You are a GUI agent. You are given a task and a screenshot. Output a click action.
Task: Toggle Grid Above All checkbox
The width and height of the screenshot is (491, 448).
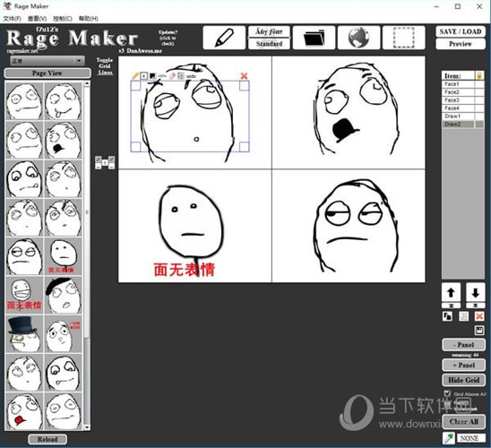click(x=447, y=393)
